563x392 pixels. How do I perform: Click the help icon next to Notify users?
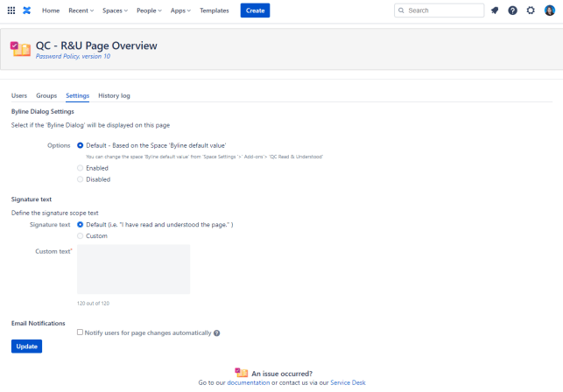[217, 333]
